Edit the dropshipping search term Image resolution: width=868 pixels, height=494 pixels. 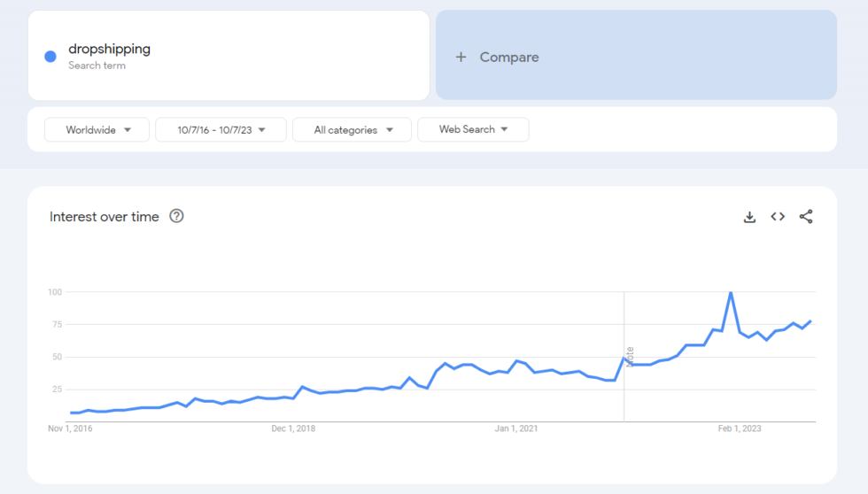(x=110, y=49)
